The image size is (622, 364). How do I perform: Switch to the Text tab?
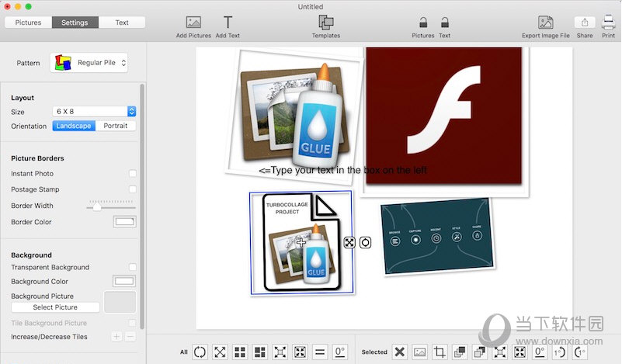(122, 23)
